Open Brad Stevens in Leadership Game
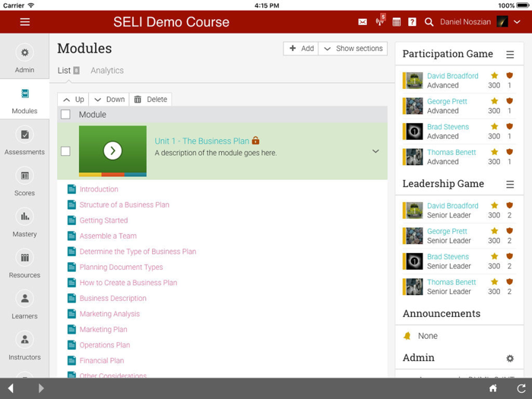This screenshot has height=399, width=532. (448, 257)
